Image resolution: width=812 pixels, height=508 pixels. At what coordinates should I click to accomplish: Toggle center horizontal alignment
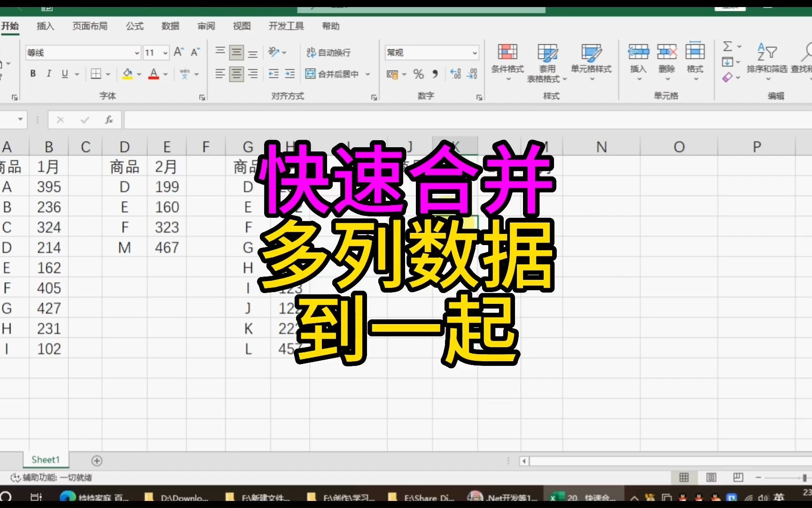(236, 74)
